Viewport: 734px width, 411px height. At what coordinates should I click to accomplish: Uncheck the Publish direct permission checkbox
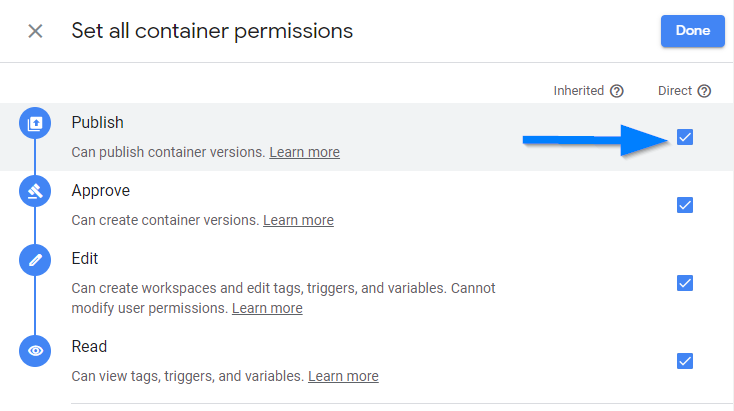click(x=685, y=137)
